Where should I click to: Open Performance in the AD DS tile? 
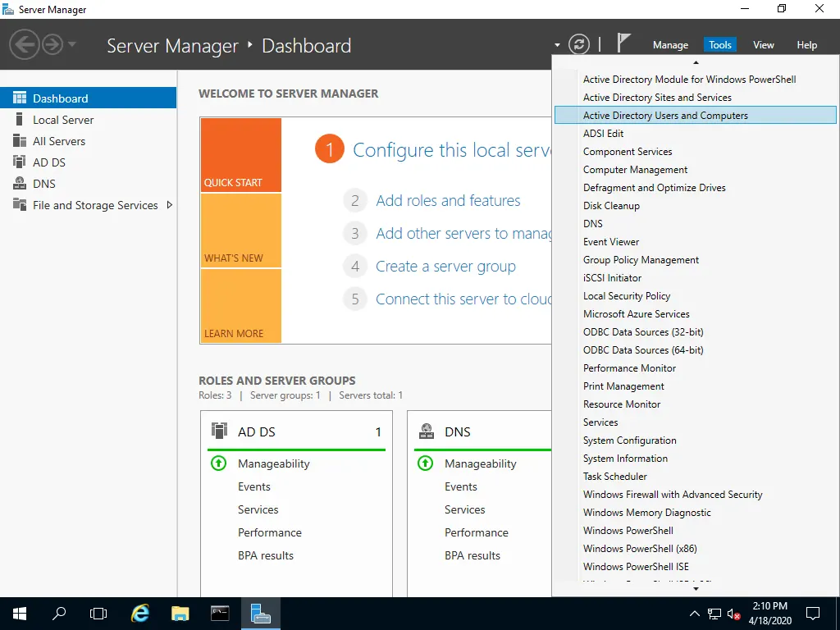269,532
